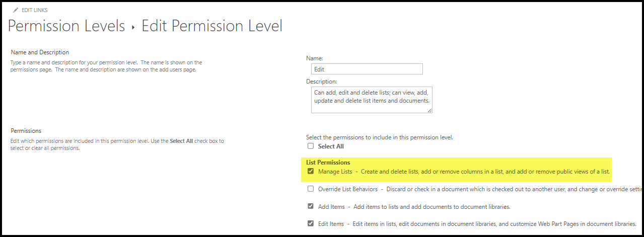
Task: Click the pencil icon beside EDIT LINKS
Action: [x=16, y=10]
